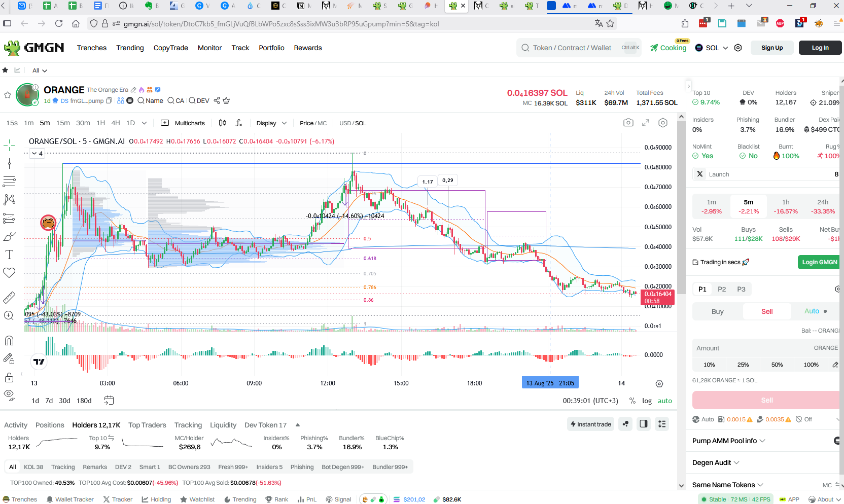Open the share token icon
The image size is (844, 504).
tap(217, 100)
